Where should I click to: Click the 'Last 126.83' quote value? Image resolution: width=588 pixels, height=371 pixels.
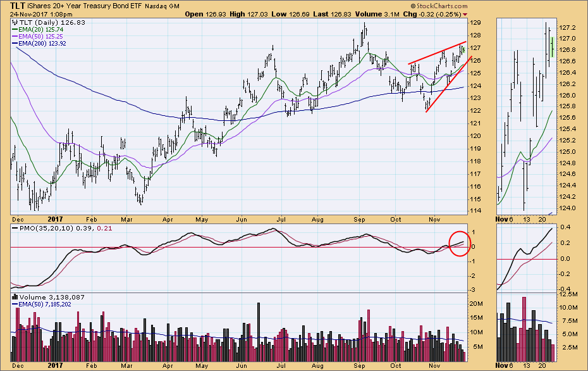click(332, 15)
